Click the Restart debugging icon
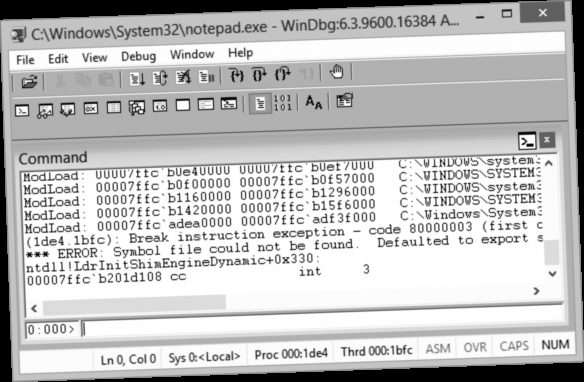 [160, 78]
